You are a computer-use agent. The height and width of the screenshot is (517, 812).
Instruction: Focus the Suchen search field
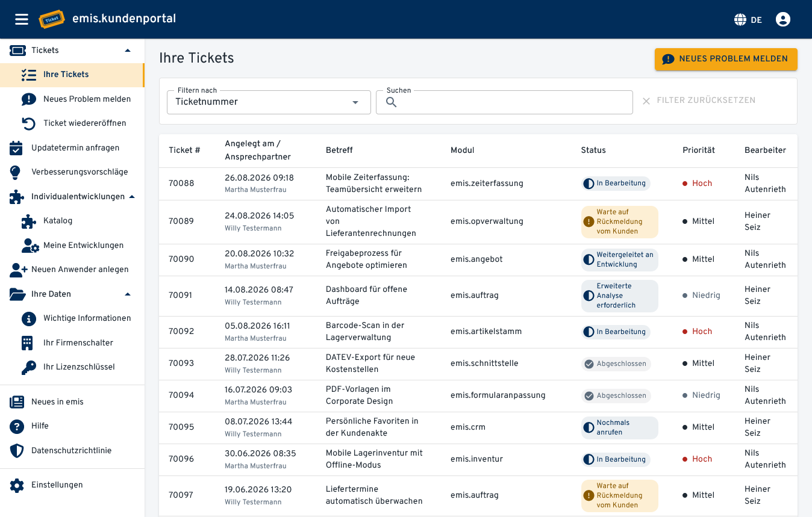(504, 102)
